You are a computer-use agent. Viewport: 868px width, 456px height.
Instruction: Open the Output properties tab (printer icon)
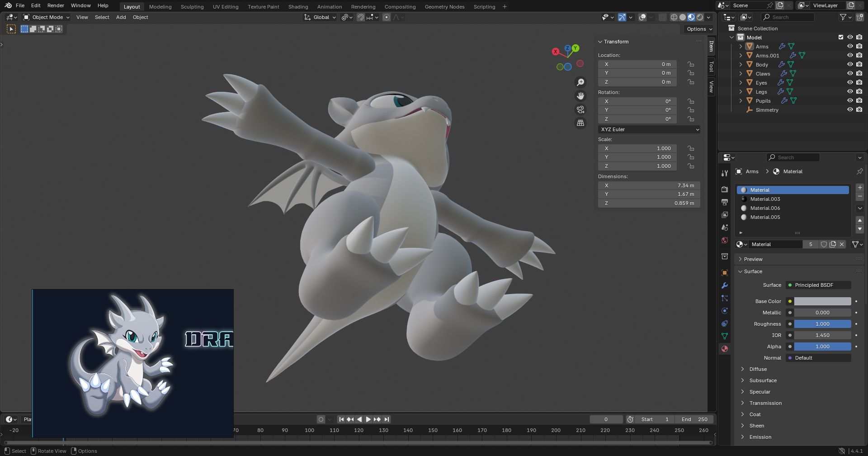(725, 202)
